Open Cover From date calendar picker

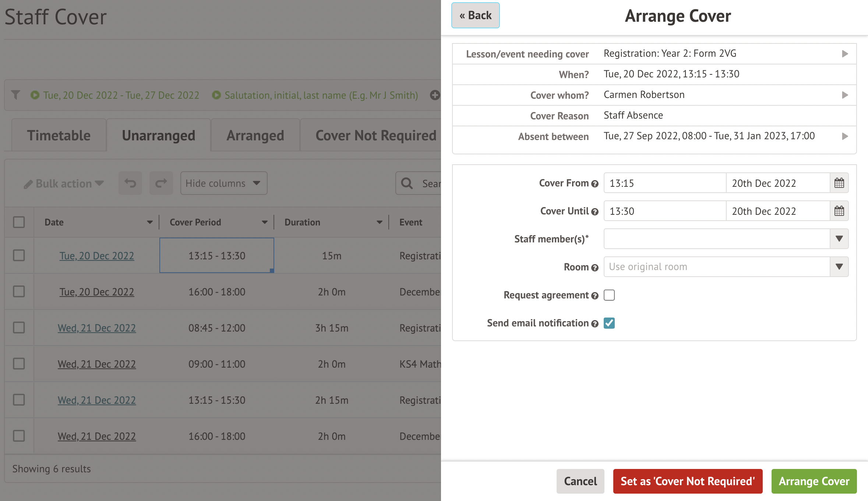(839, 183)
